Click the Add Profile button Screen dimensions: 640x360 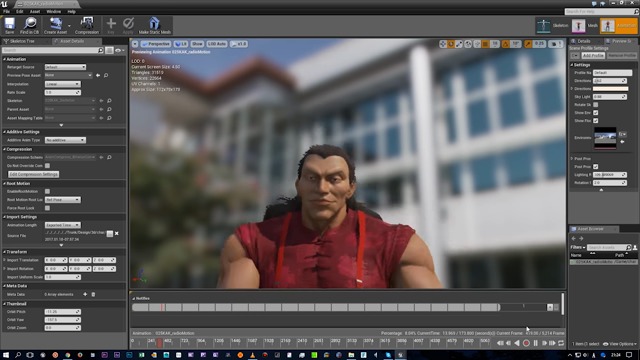point(593,56)
